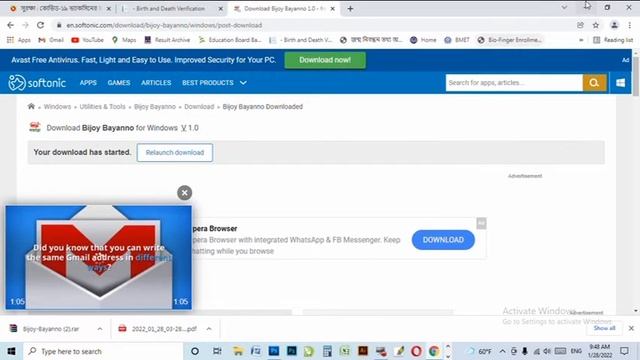Open the Education Board bookmark

click(x=230, y=40)
